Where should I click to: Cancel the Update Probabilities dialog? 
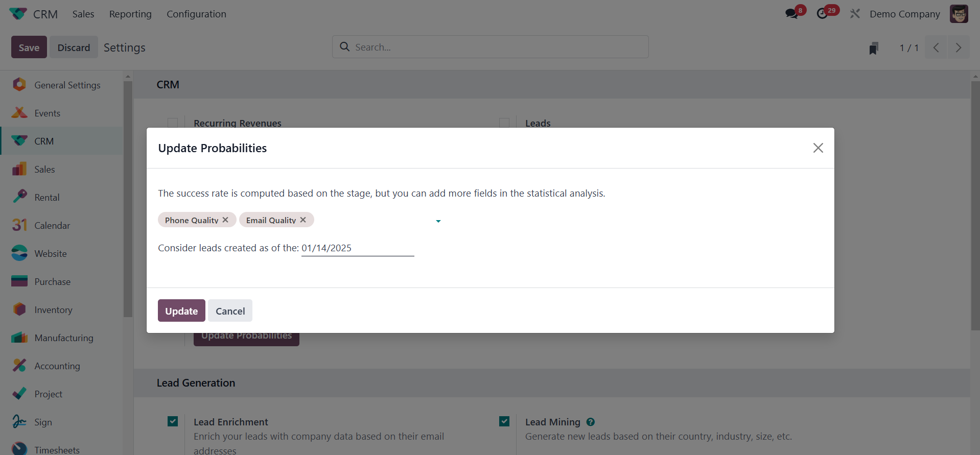(230, 310)
